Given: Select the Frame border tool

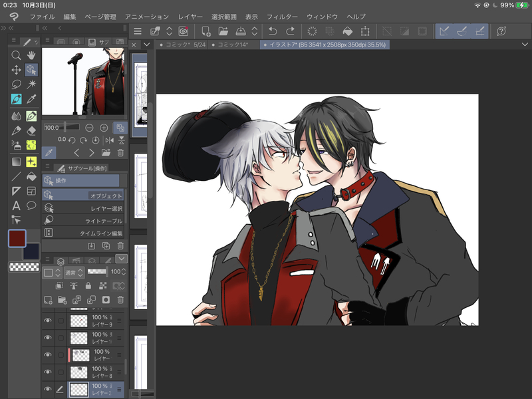Looking at the screenshot, I should point(31,191).
